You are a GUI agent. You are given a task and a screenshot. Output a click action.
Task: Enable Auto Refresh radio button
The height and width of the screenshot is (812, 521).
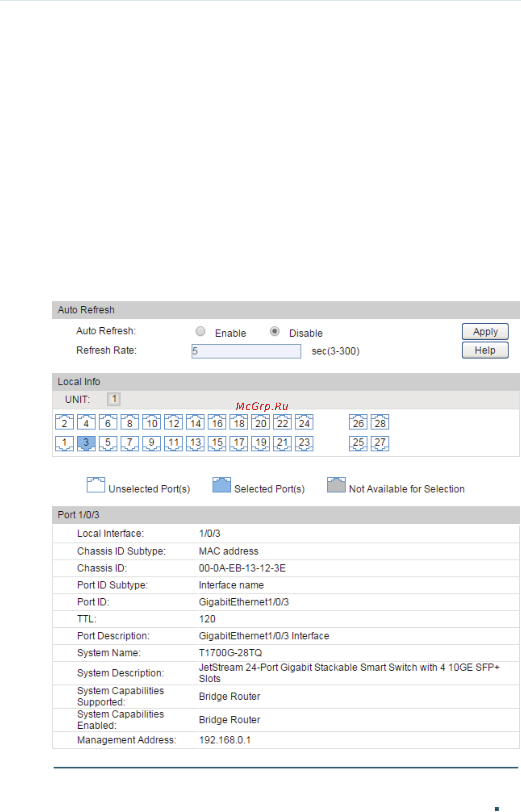pos(201,331)
